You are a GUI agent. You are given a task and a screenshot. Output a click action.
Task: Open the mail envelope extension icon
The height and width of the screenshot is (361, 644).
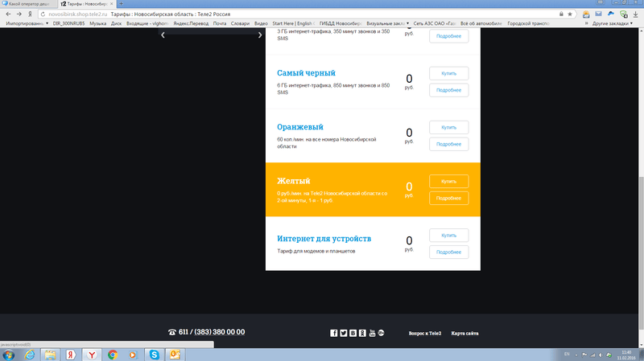point(598,14)
